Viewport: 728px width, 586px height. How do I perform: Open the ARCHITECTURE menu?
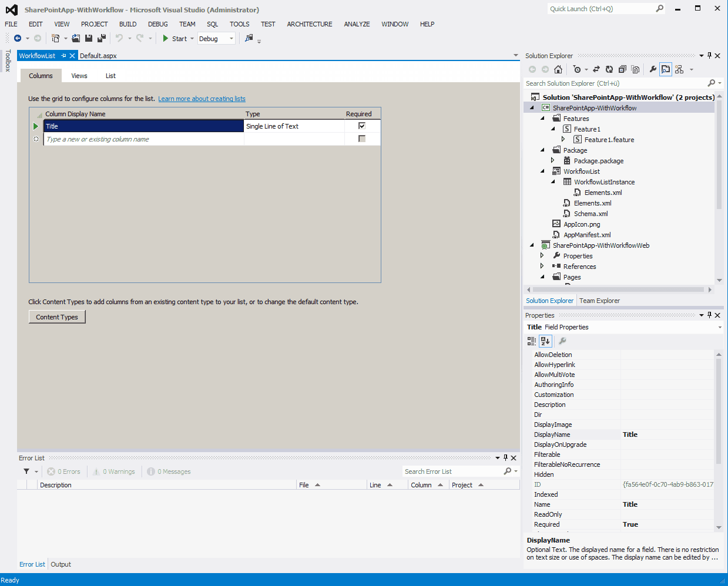pyautogui.click(x=309, y=24)
